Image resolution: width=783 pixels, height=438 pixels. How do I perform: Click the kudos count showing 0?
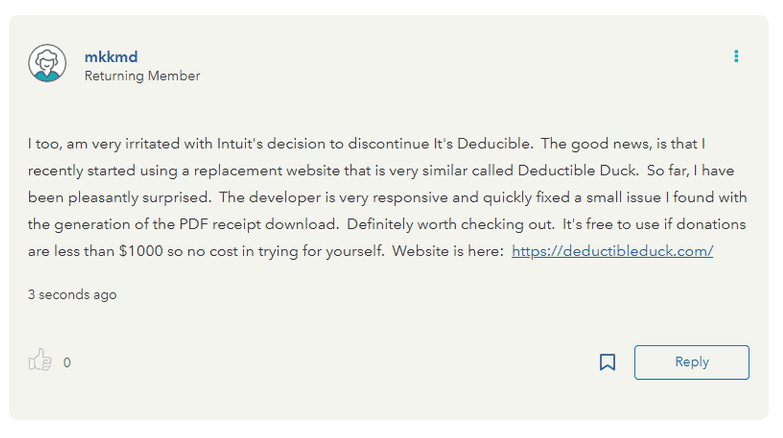tap(67, 363)
